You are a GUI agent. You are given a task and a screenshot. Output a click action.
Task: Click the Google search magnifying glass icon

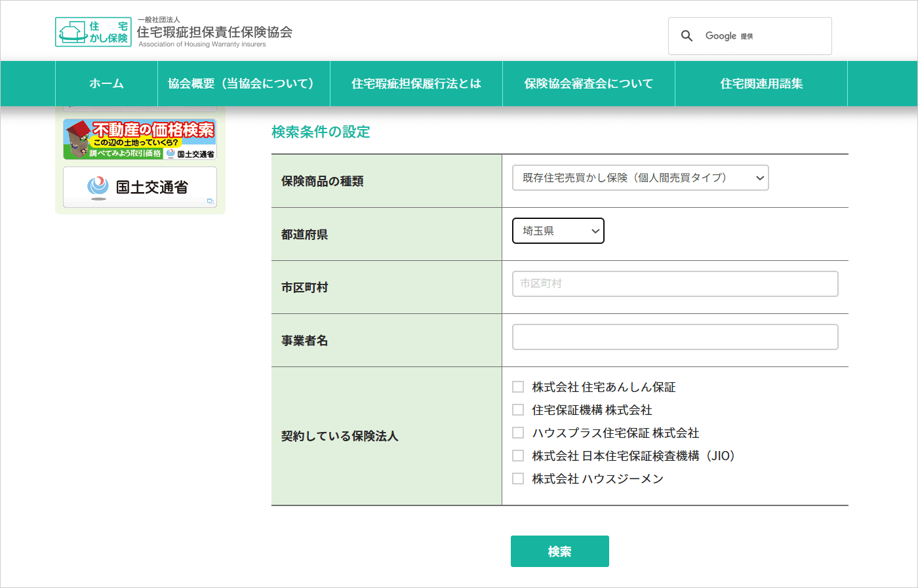pos(687,35)
